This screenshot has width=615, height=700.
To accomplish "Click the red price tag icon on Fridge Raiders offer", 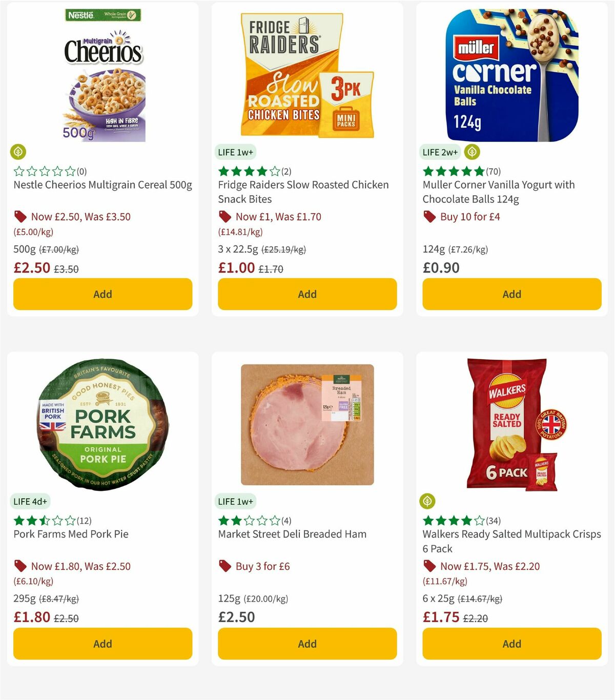I will (x=224, y=216).
